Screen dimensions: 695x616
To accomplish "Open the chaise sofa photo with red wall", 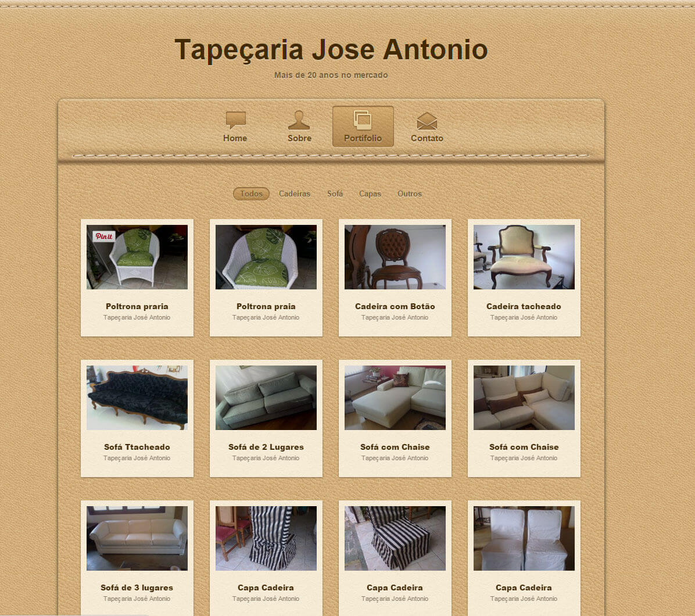I will [x=395, y=397].
